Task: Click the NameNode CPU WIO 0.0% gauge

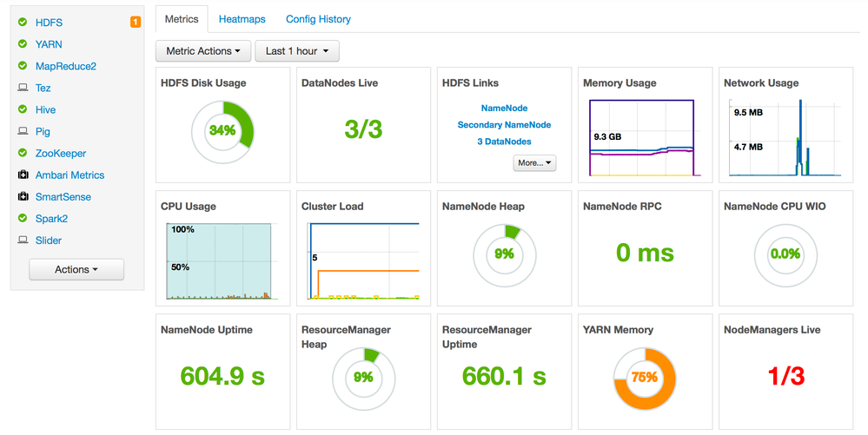Action: [785, 254]
